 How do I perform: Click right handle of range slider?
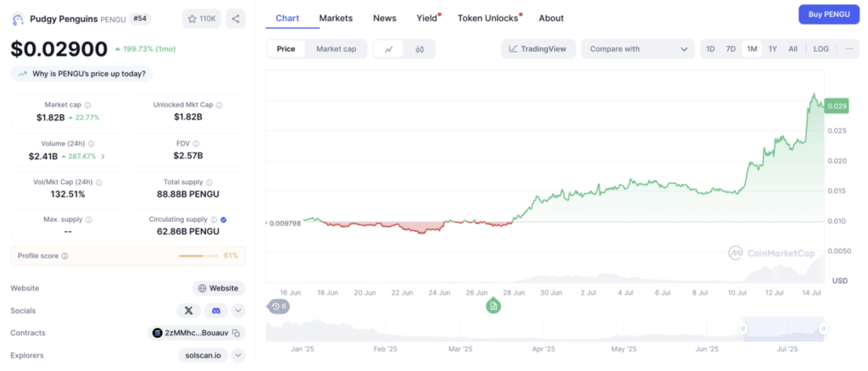(x=824, y=329)
